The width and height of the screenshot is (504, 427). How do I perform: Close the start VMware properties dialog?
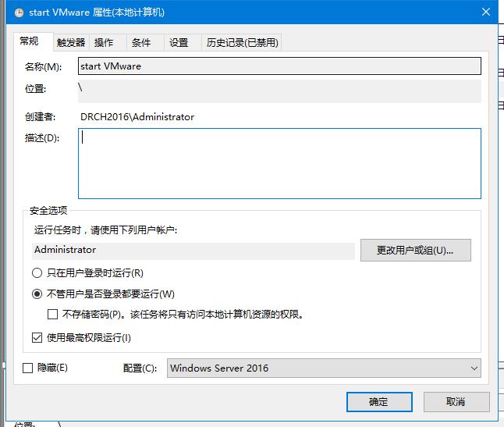point(486,12)
